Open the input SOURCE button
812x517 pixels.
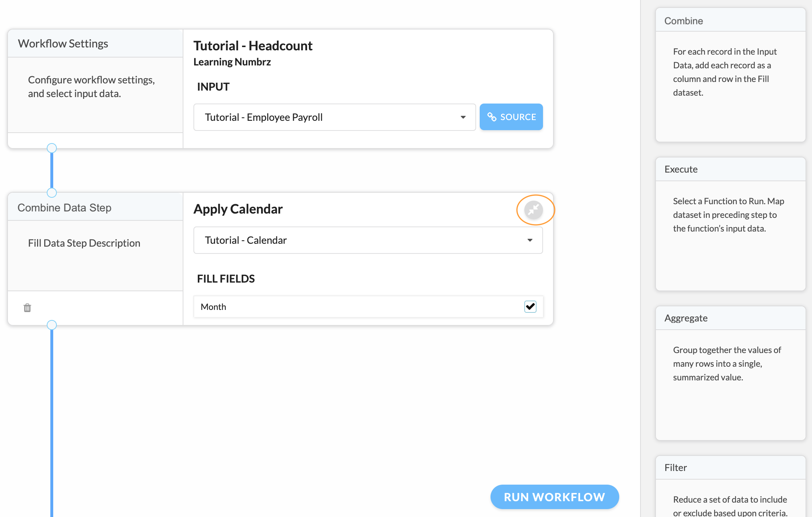(x=511, y=117)
